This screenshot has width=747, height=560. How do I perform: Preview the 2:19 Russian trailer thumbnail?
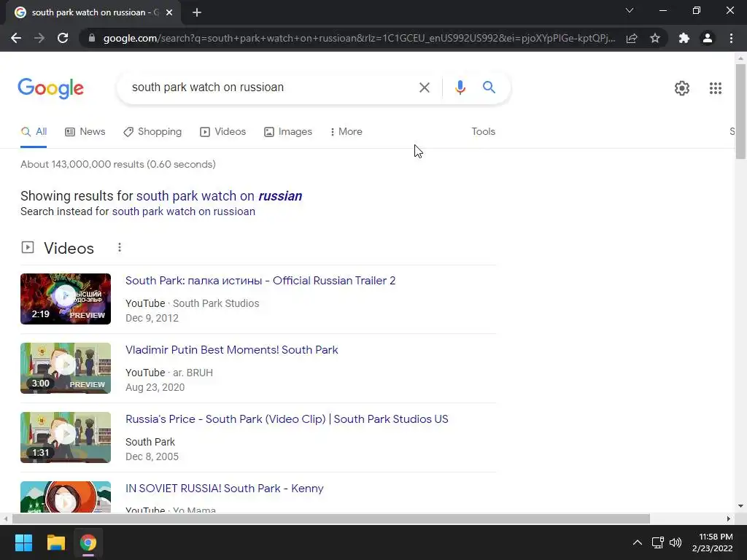[x=66, y=299]
